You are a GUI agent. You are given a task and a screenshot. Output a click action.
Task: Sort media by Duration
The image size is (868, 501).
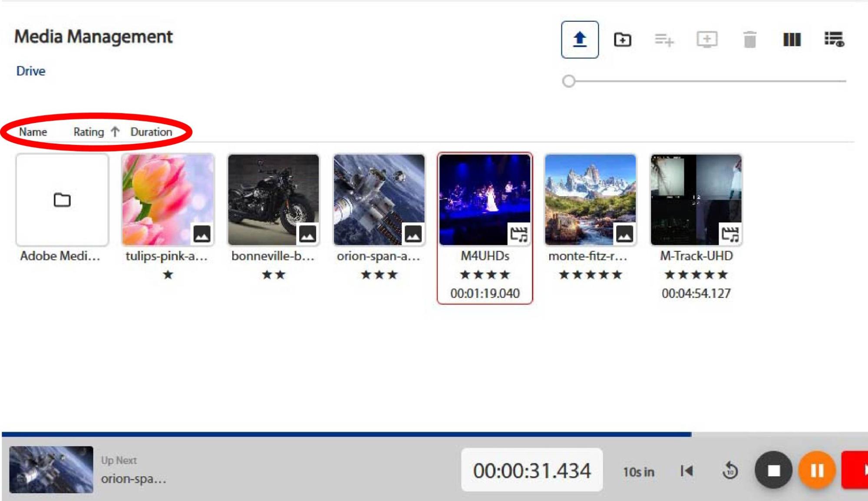152,132
